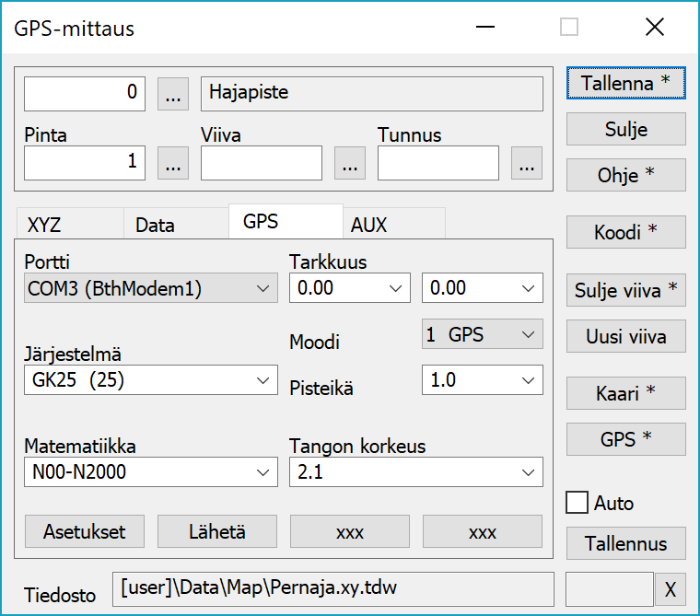Enable the Auto checkbox
Viewport: 700px width, 616px height.
click(577, 503)
